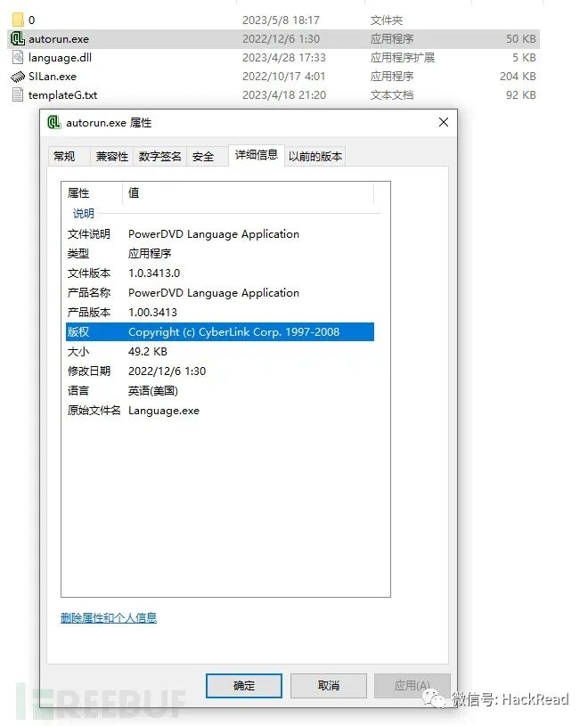Click the 应用程序扩展 type cell
The height and width of the screenshot is (726, 588).
tap(403, 57)
